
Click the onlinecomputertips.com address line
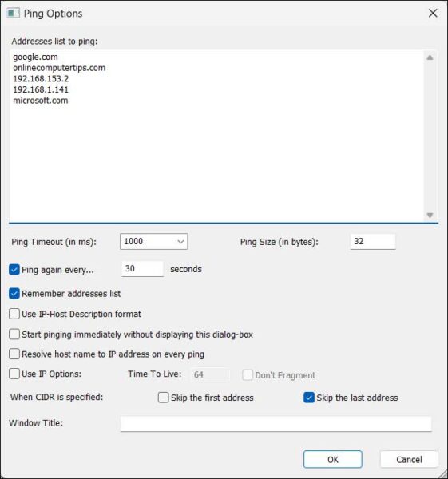coord(59,68)
